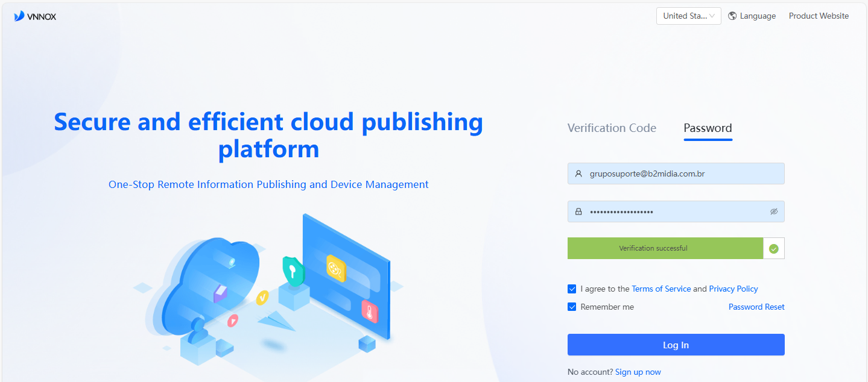Click the green verification checkmark icon
Image resolution: width=868 pixels, height=382 pixels.
[x=774, y=248]
